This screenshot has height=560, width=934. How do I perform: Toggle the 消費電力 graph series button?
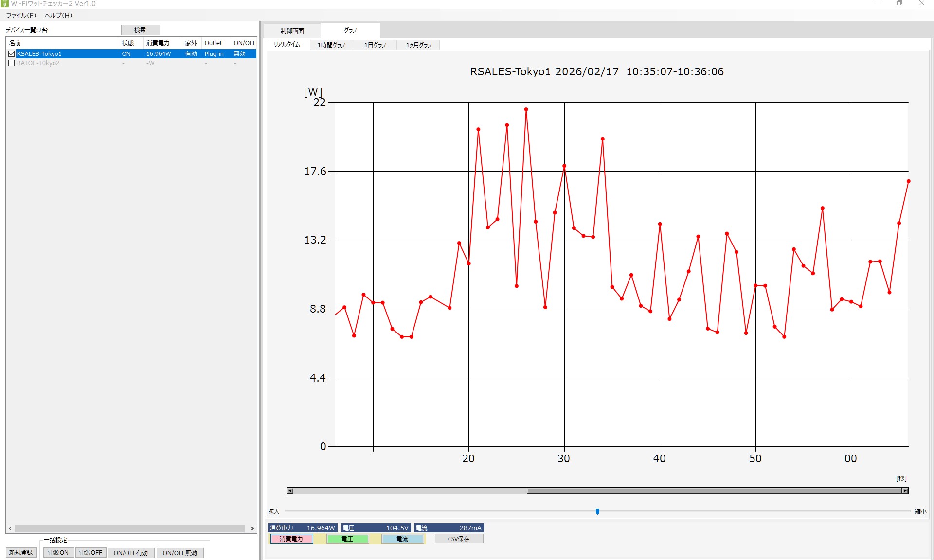[x=291, y=539]
